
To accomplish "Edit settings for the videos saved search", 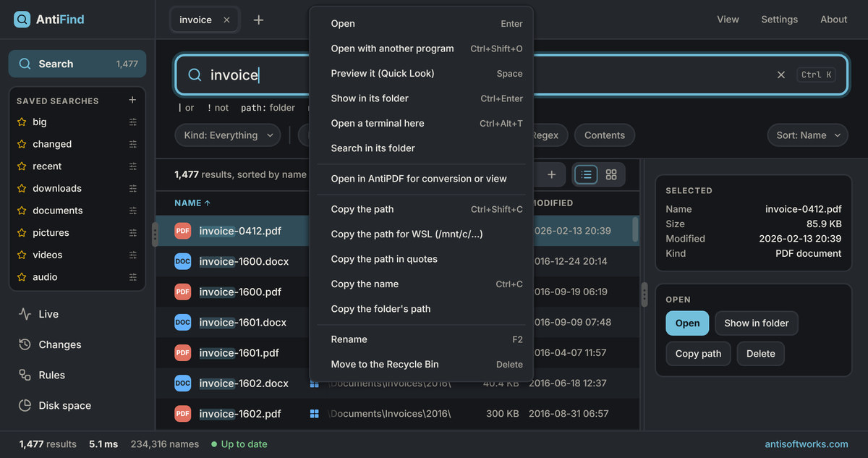I will pyautogui.click(x=132, y=255).
